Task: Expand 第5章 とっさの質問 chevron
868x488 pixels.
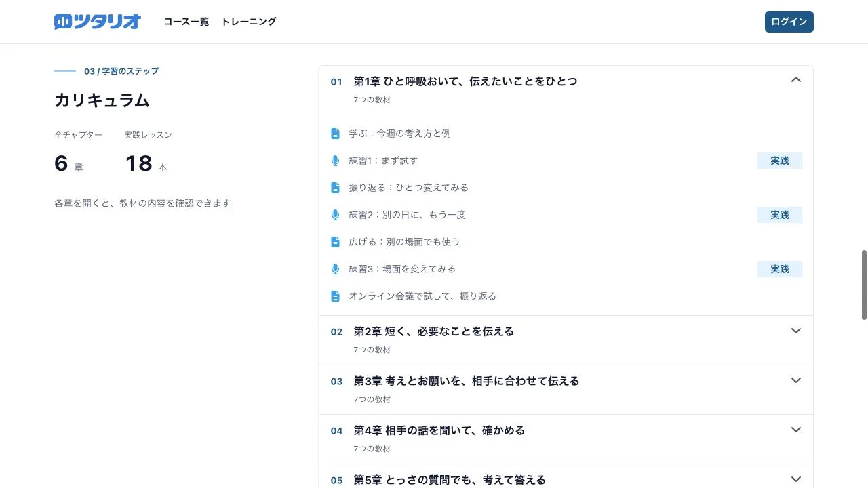Action: click(796, 479)
